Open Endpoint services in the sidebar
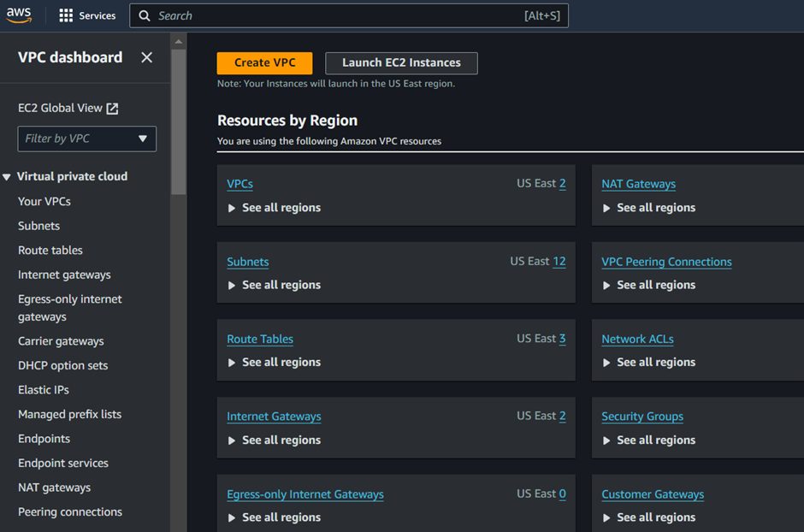 [x=63, y=464]
